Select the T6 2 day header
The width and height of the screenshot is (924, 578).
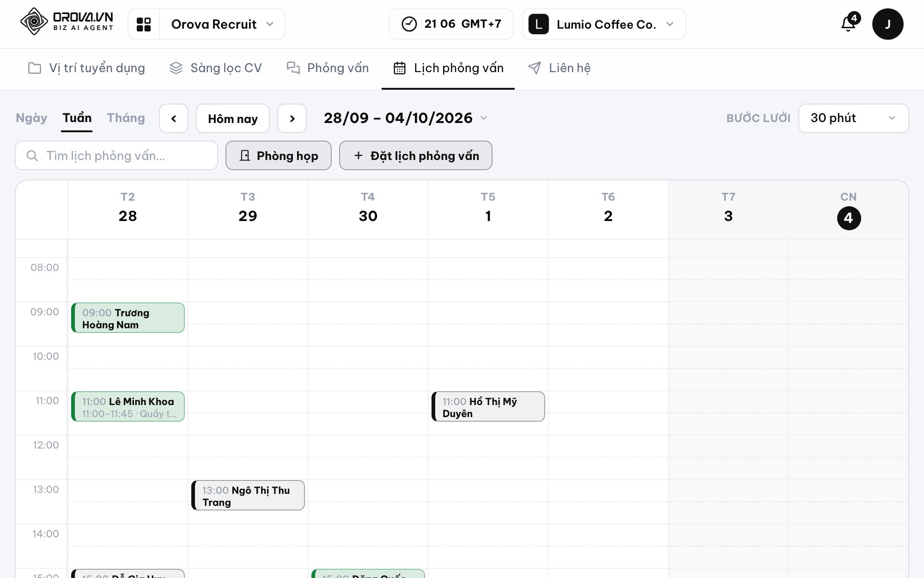pos(608,209)
